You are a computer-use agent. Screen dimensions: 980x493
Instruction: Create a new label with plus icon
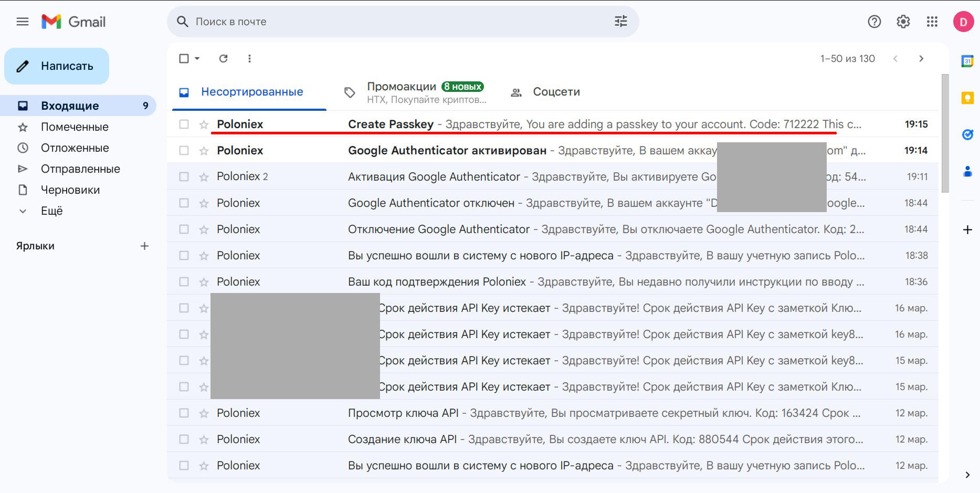pyautogui.click(x=144, y=246)
